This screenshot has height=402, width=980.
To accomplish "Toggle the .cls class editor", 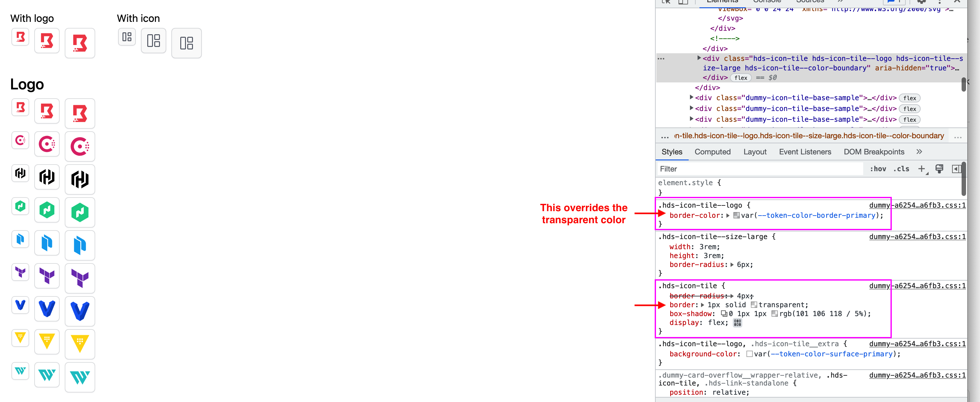I will [x=901, y=169].
